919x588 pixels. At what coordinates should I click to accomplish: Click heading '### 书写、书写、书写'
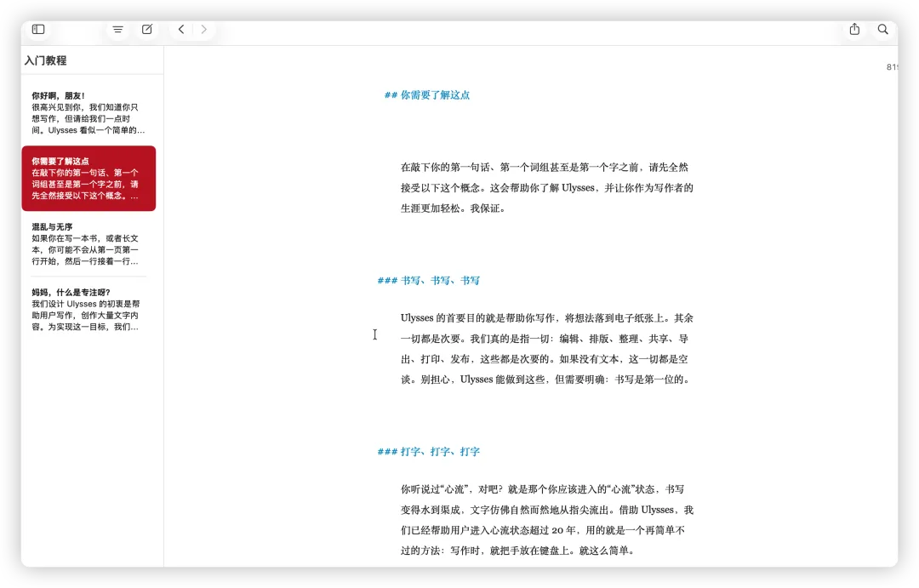428,280
